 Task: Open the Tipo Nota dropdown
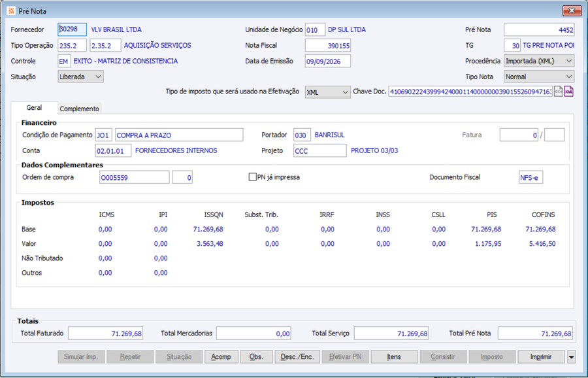[539, 77]
